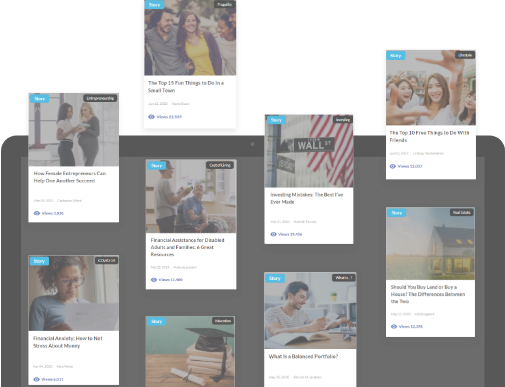Click the Disabled Adults card views count
The height and width of the screenshot is (387, 505).
click(171, 280)
